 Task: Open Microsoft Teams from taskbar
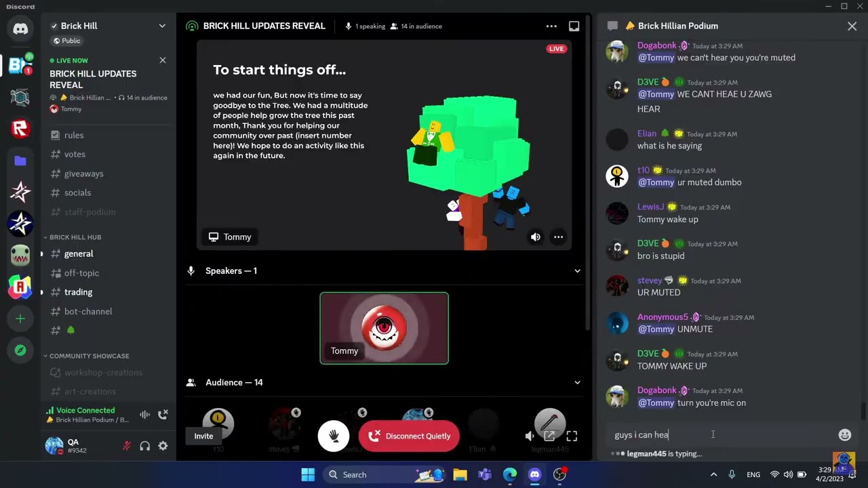pyautogui.click(x=485, y=474)
